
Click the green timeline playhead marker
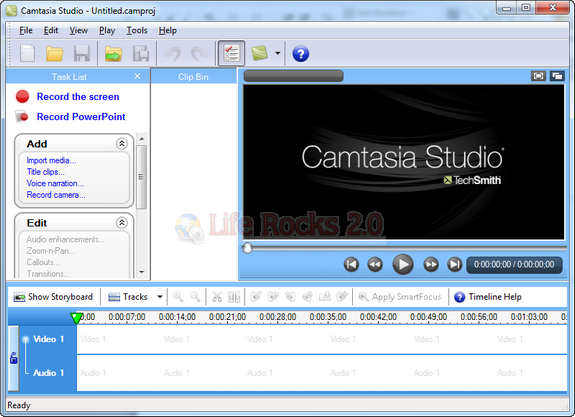[76, 318]
